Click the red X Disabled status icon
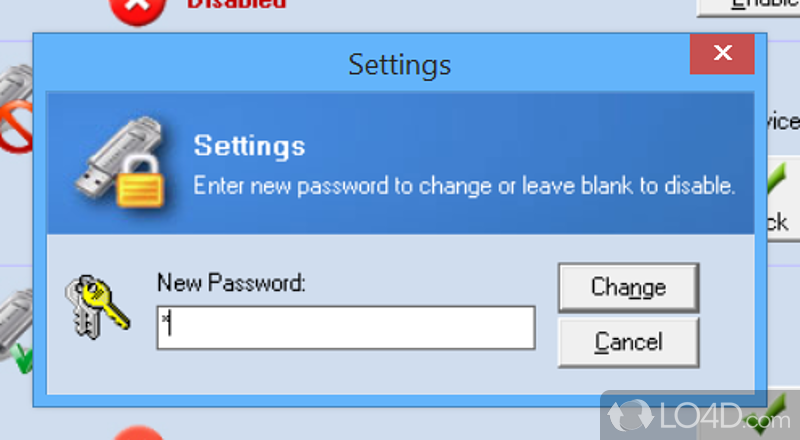Image resolution: width=800 pixels, height=440 pixels. point(137,9)
